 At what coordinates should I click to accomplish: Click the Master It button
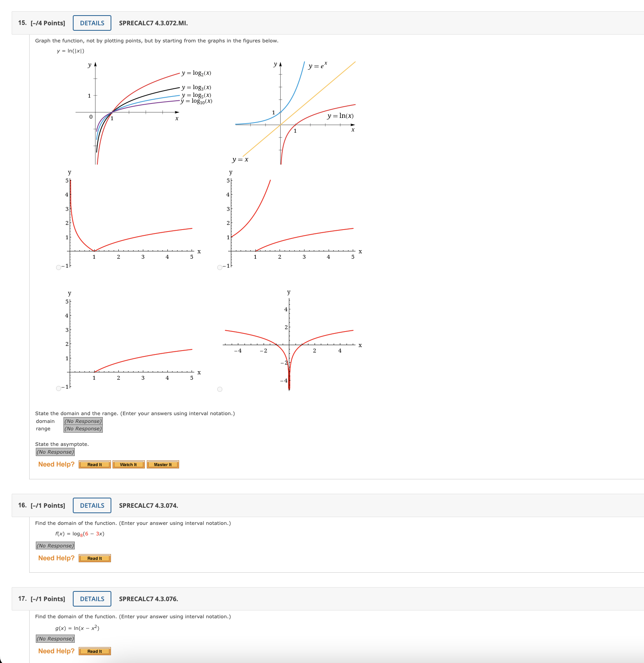tap(163, 464)
